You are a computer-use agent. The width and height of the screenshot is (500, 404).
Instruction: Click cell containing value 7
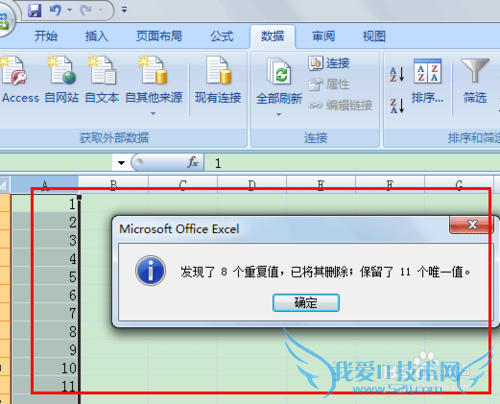[x=45, y=313]
